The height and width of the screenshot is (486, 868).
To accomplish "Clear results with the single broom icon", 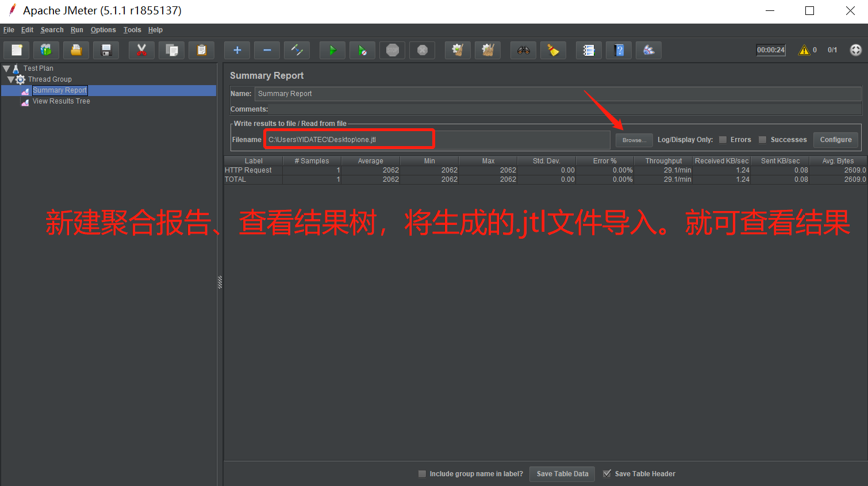I will coord(458,50).
